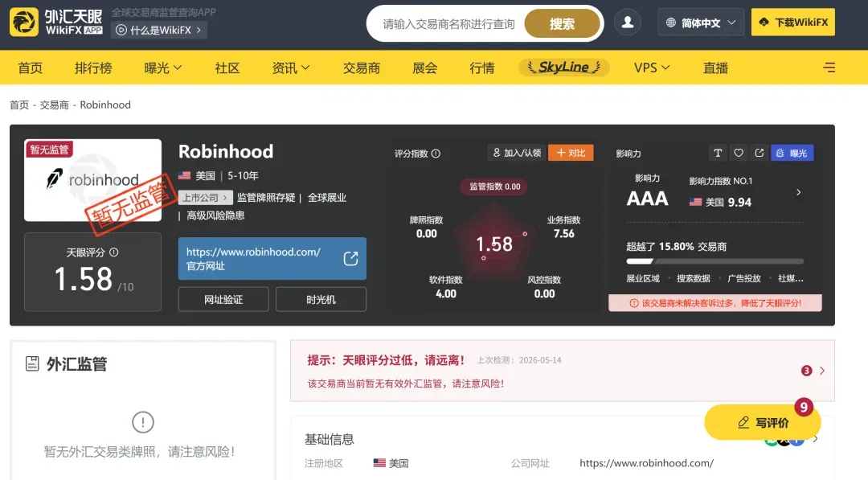Share using the share icon beside heart
Viewport: 868px width, 480px height.
(x=759, y=153)
